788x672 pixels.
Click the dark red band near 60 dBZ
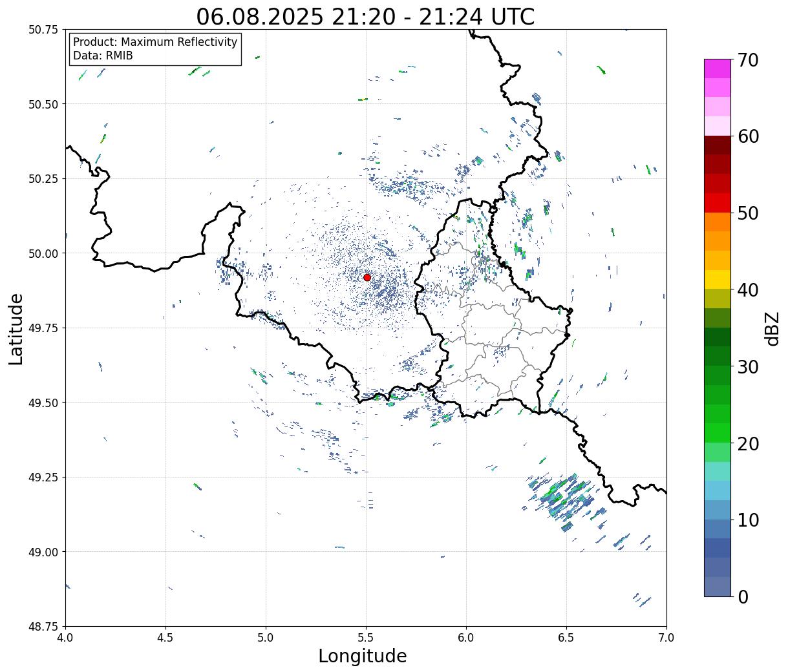(x=718, y=145)
